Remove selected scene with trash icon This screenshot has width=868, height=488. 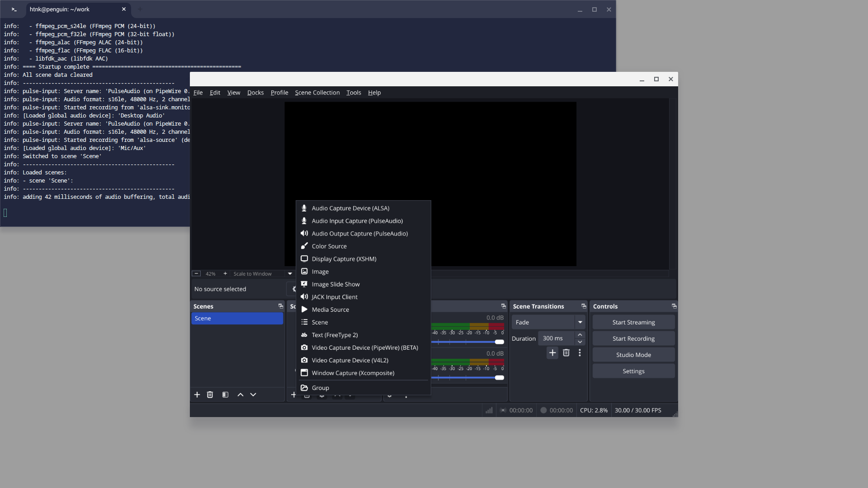pyautogui.click(x=210, y=394)
